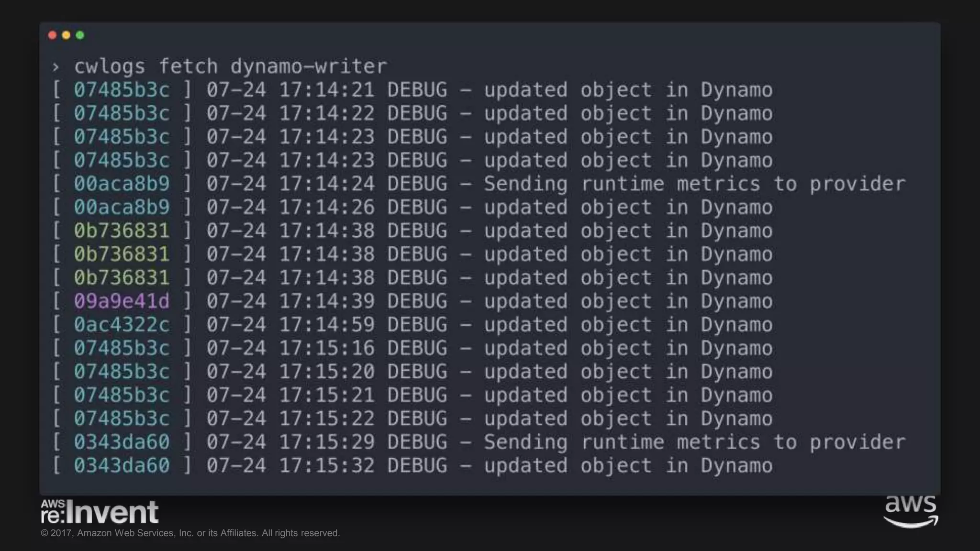Click the command text dynamo-writer
The width and height of the screenshot is (980, 551).
pyautogui.click(x=309, y=66)
